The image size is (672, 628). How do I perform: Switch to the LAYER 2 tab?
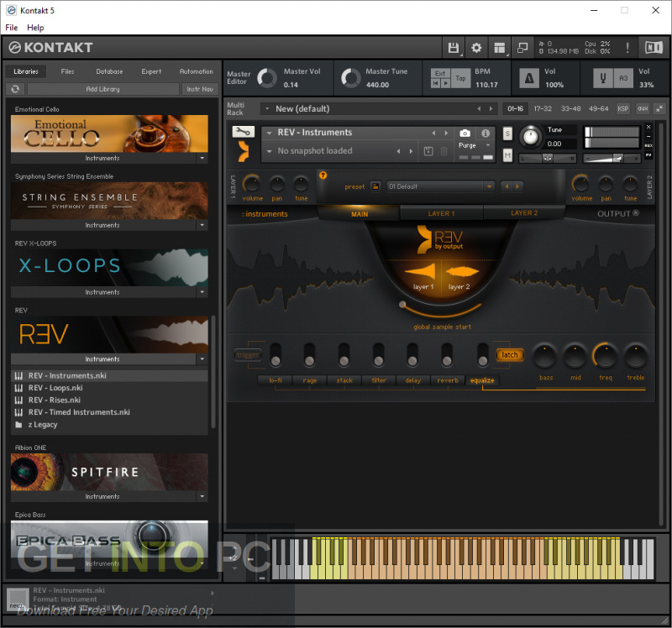point(523,213)
